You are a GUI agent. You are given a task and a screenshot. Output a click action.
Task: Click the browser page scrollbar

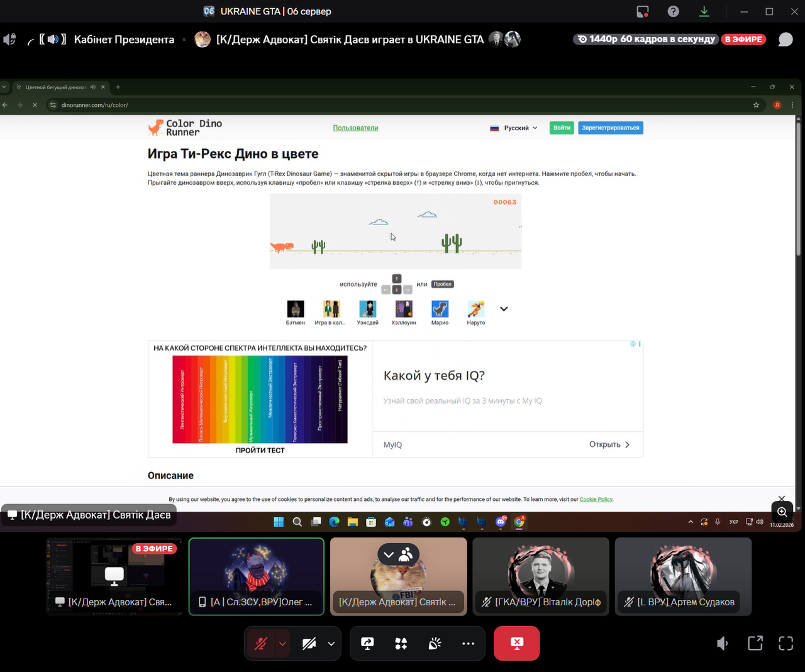pos(798,189)
